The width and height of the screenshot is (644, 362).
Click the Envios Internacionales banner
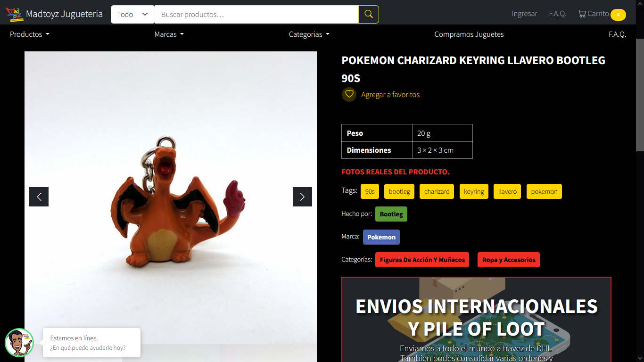point(476,320)
